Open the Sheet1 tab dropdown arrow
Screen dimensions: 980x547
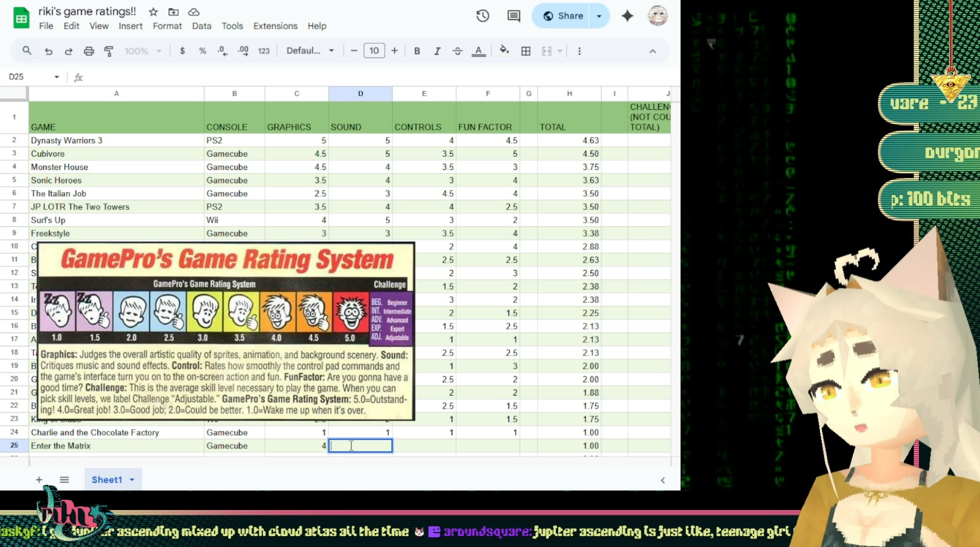[x=132, y=479]
